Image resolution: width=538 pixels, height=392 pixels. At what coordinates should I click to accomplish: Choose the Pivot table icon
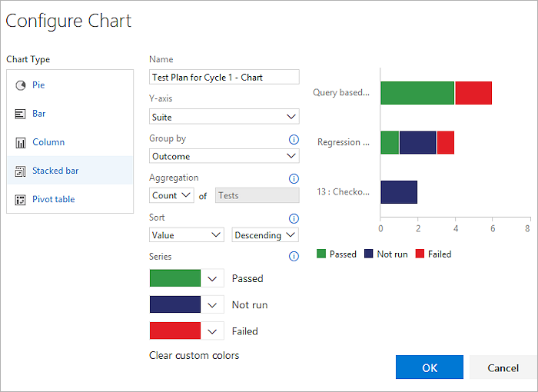(x=20, y=199)
